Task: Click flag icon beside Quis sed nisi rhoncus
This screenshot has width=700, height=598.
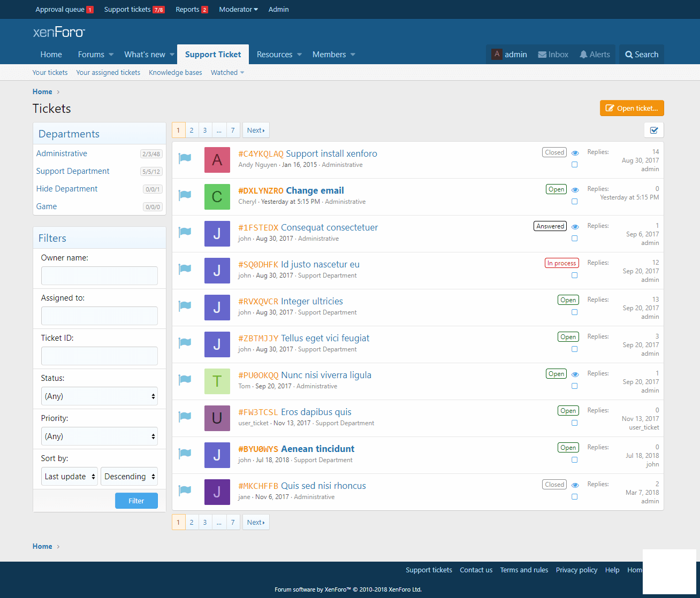Action: coord(185,490)
